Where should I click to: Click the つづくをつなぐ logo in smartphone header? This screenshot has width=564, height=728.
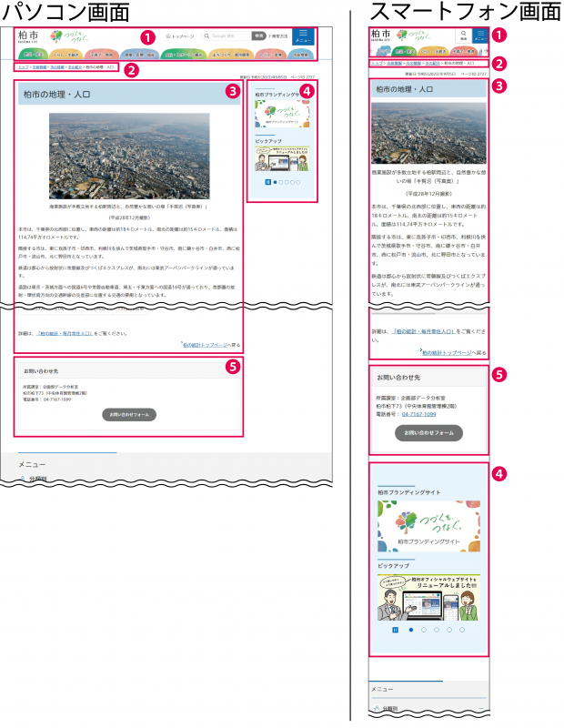414,35
